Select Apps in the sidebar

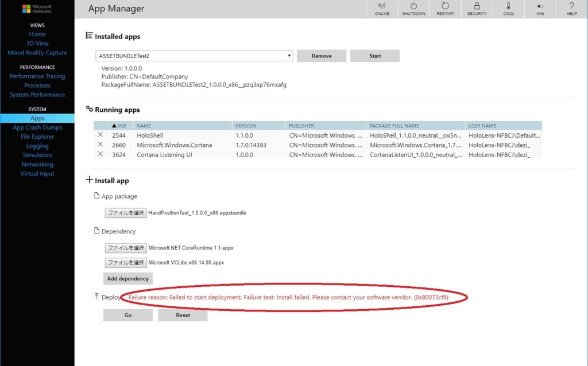[37, 118]
